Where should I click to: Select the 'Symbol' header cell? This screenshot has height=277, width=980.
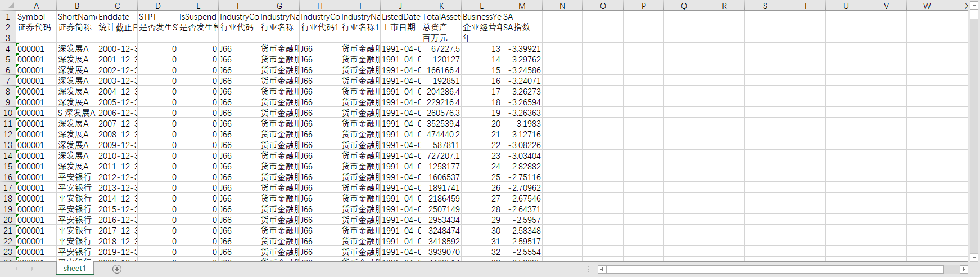click(36, 17)
